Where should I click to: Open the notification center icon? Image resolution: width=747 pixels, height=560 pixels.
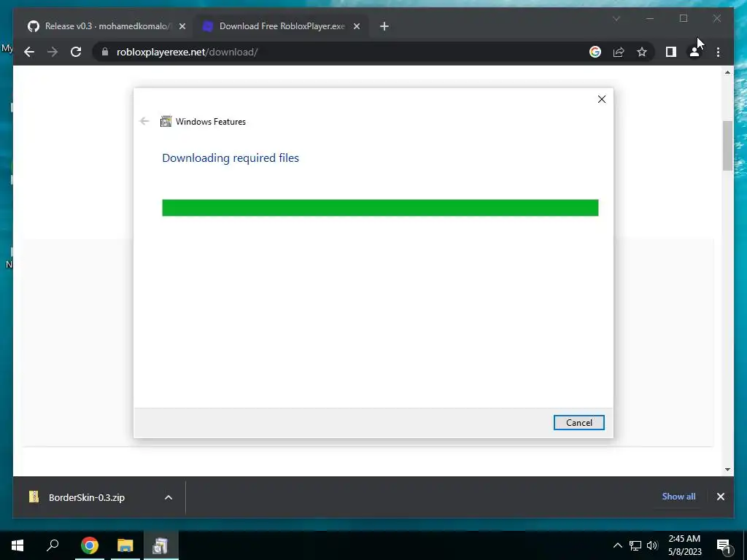724,545
